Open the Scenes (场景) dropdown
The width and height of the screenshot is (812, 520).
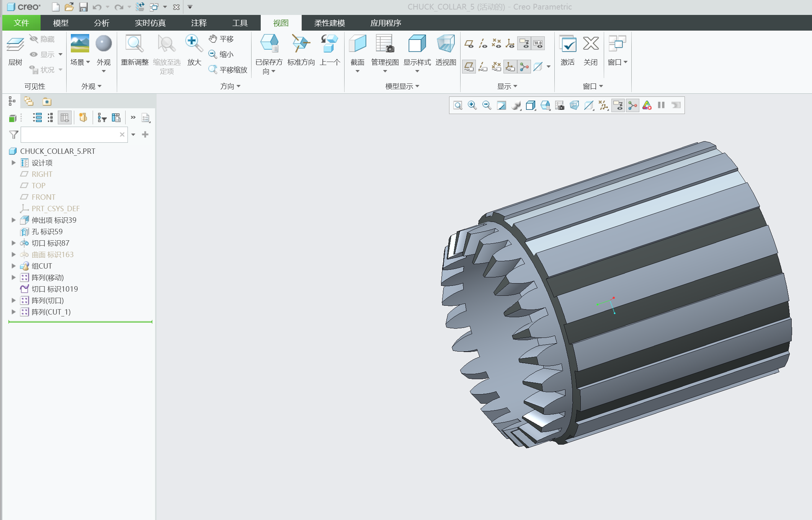click(x=80, y=62)
